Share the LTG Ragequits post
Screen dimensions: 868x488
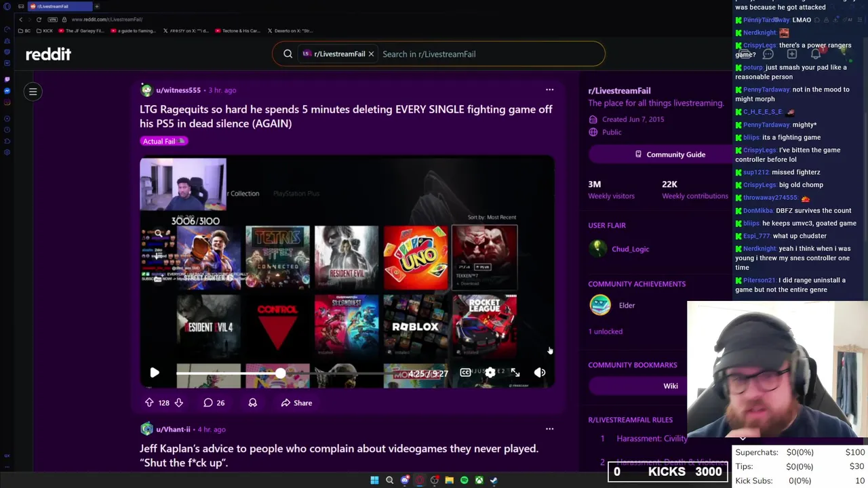296,403
